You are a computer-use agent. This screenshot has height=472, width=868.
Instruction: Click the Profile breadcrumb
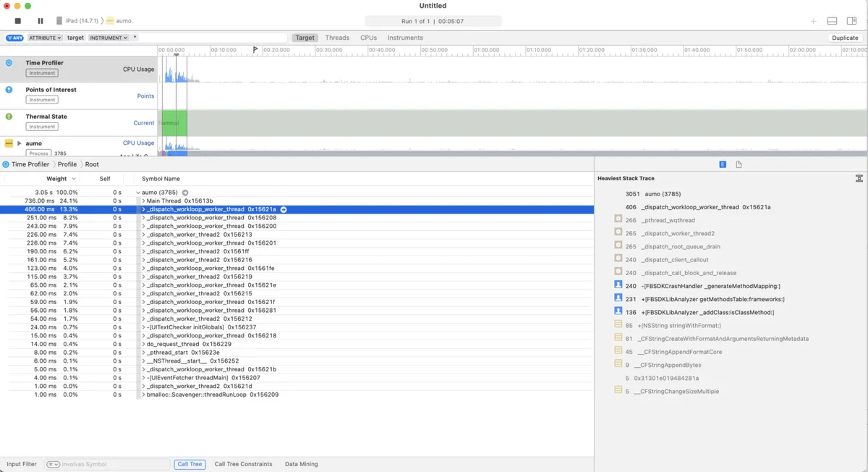67,164
